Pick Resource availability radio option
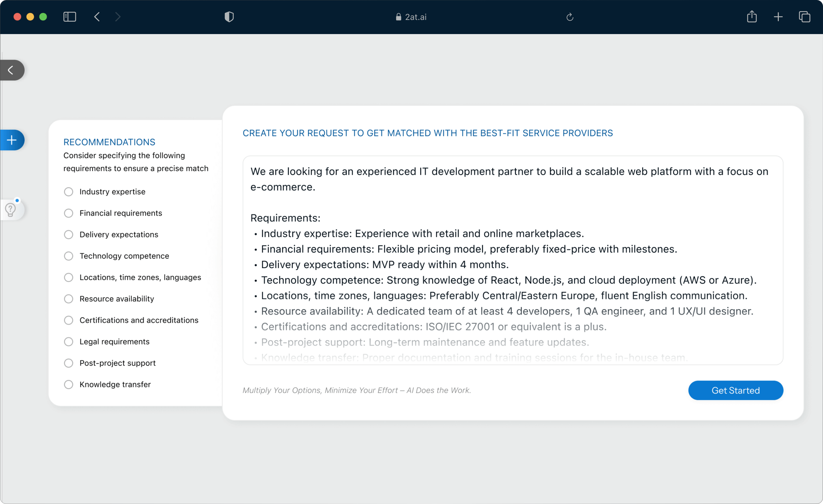823x504 pixels. (x=69, y=299)
